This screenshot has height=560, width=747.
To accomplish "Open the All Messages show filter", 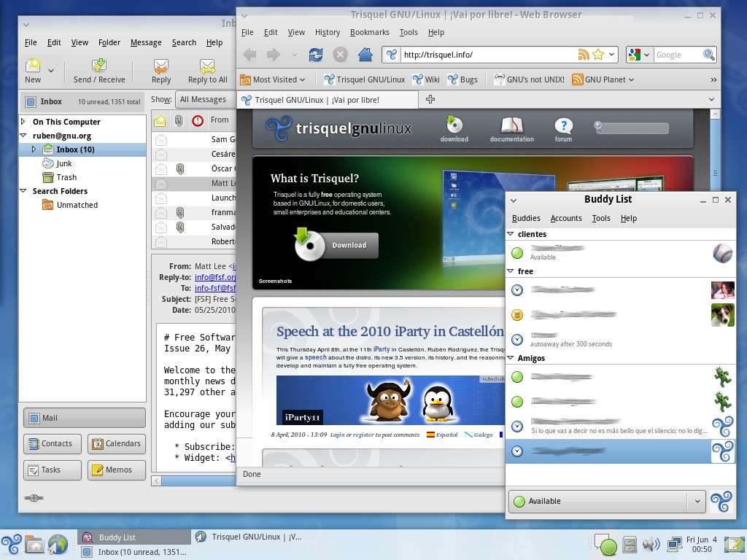I will [x=205, y=99].
